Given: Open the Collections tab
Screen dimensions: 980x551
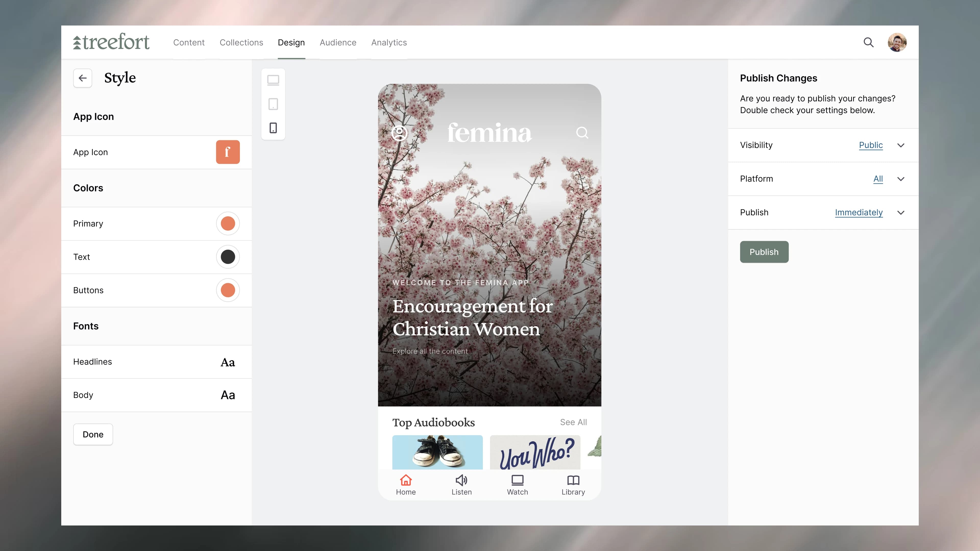Looking at the screenshot, I should (241, 43).
